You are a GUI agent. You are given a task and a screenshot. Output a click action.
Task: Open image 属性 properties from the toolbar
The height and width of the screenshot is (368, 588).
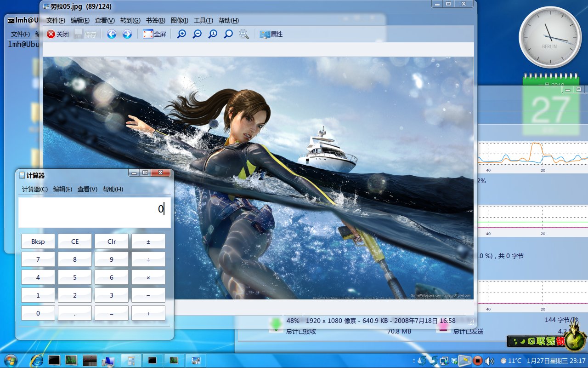pyautogui.click(x=271, y=34)
